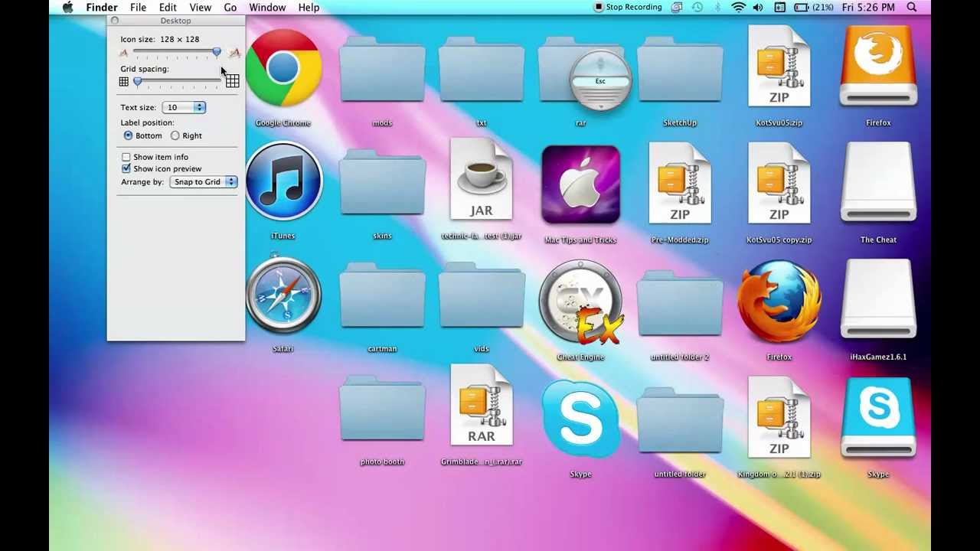Image resolution: width=980 pixels, height=551 pixels.
Task: Select the KotSvu05.zip archive
Action: click(x=779, y=66)
